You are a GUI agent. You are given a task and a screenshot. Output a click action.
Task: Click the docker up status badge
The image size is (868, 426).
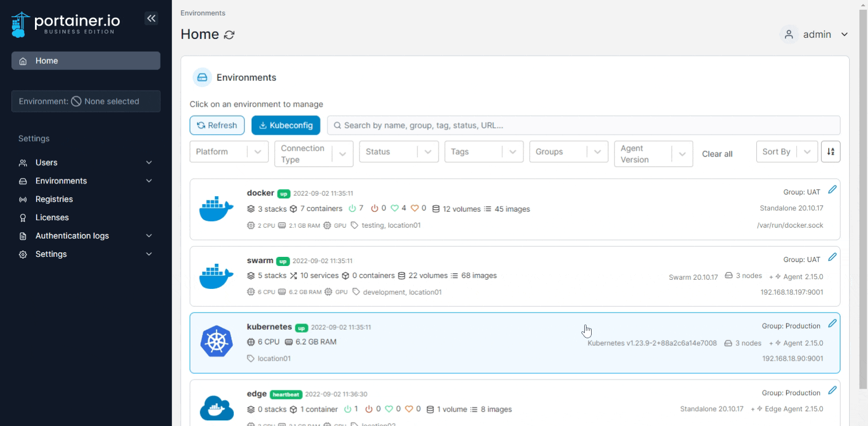coord(284,194)
